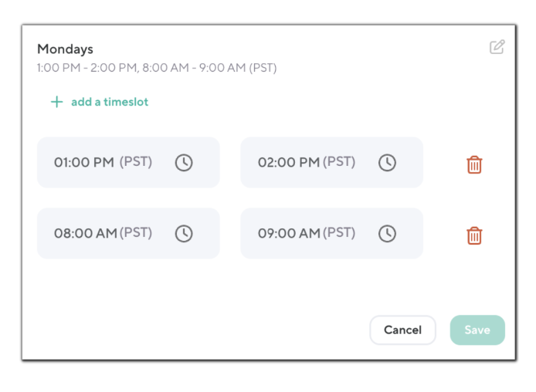
Task: Select the 01:00 PM start time field
Action: pyautogui.click(x=84, y=163)
